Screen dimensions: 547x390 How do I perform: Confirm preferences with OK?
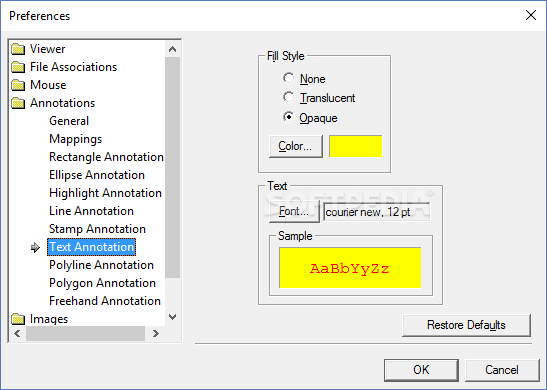421,370
